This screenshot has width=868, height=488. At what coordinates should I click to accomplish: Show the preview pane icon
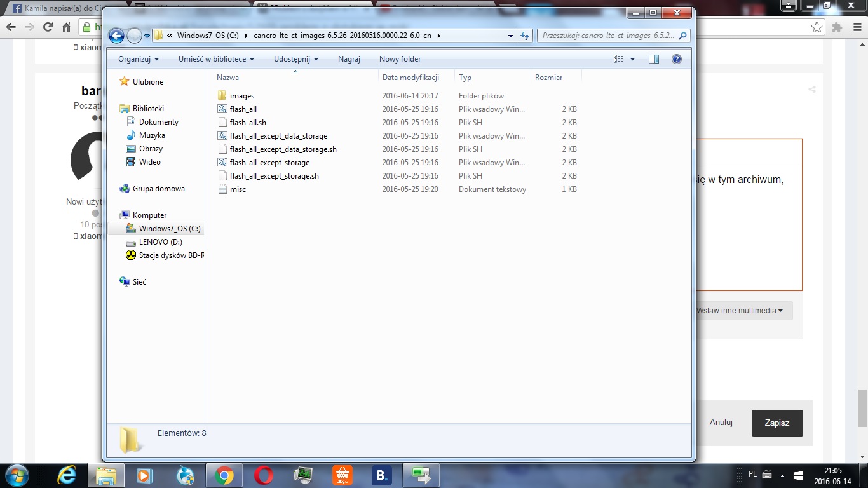(x=654, y=59)
